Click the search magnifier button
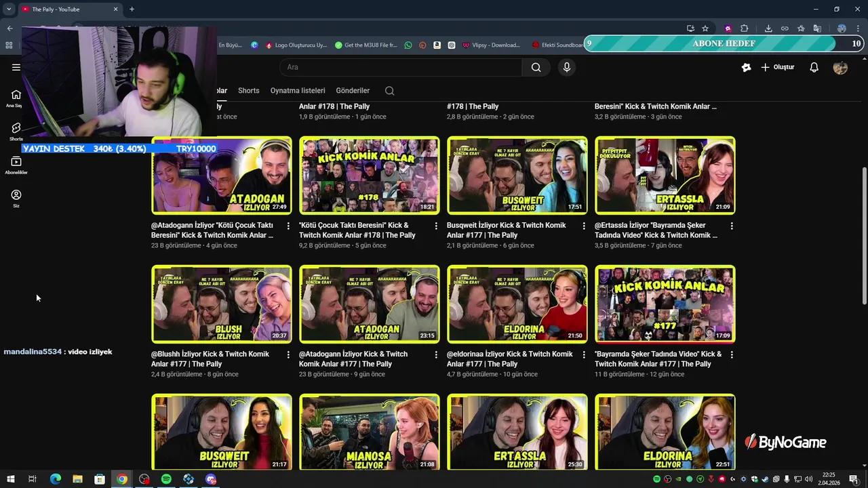868x488 pixels. click(x=536, y=67)
